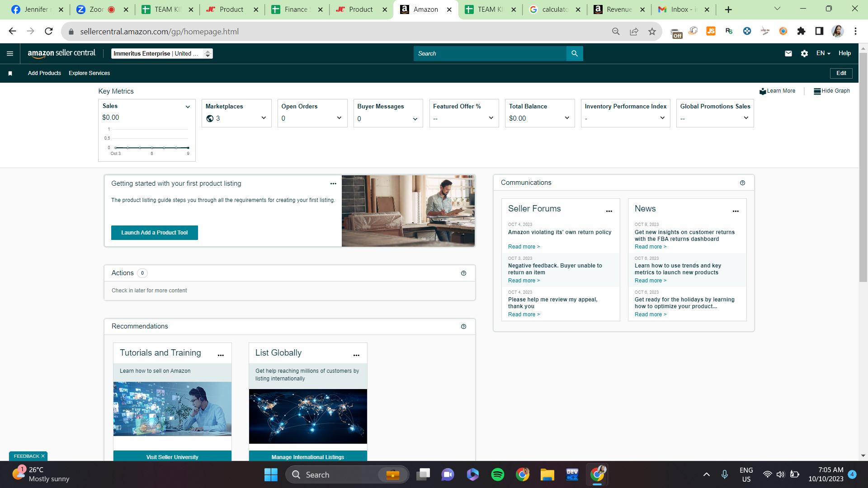Click Manage International Listings button
The image size is (868, 488).
click(308, 456)
